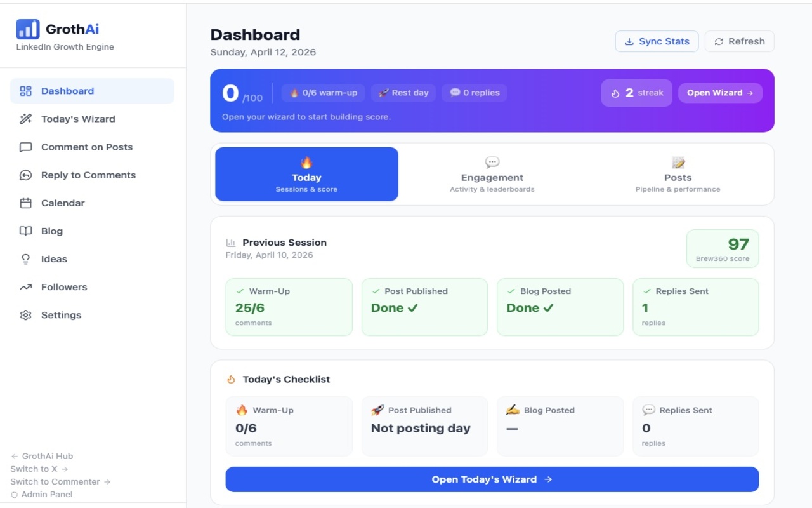Refresh the dashboard stats
The image size is (812, 508).
(x=739, y=41)
